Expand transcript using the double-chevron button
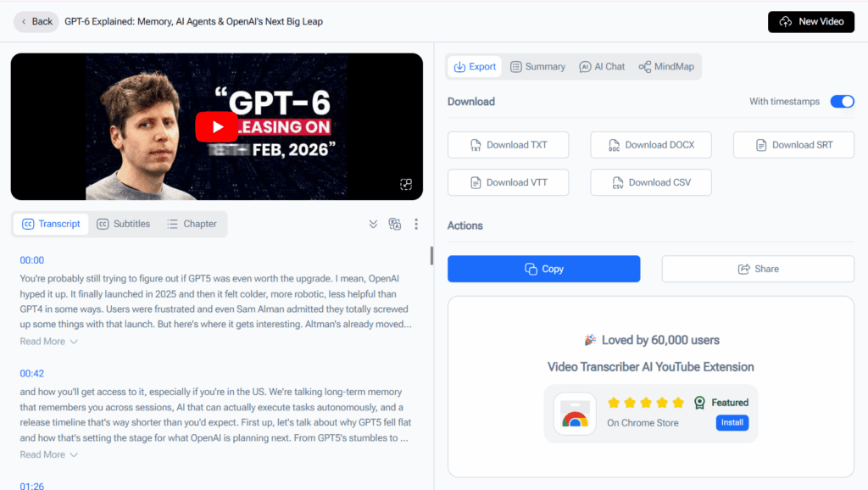This screenshot has height=490, width=868. coord(373,224)
